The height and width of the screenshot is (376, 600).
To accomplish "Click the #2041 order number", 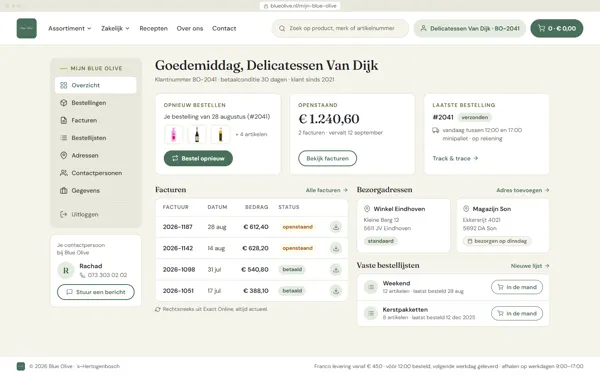I will pos(443,117).
